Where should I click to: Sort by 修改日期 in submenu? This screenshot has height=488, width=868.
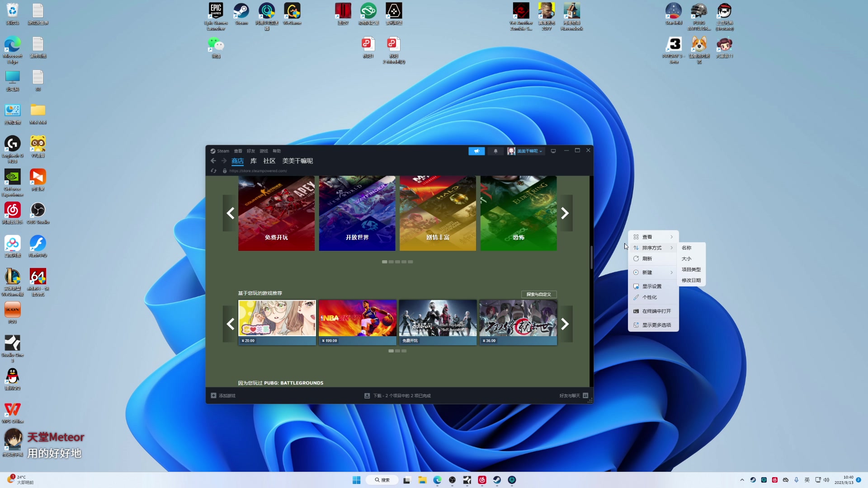coord(691,280)
